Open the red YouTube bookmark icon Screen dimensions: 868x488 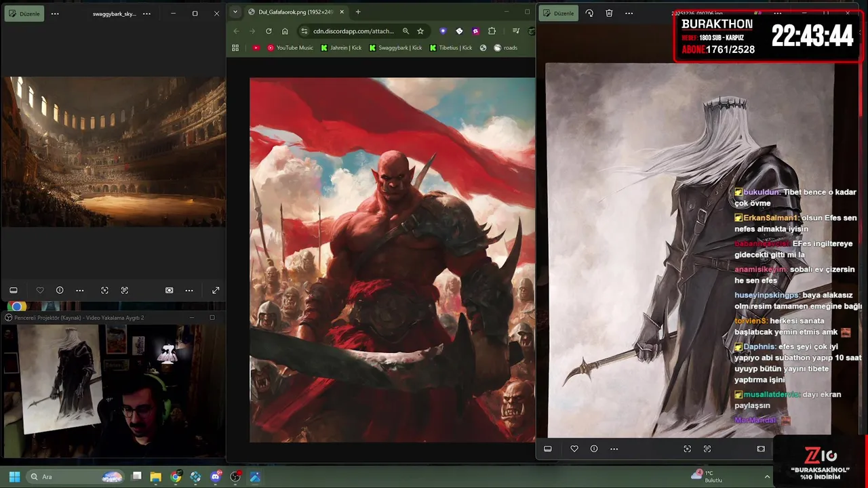tap(256, 47)
